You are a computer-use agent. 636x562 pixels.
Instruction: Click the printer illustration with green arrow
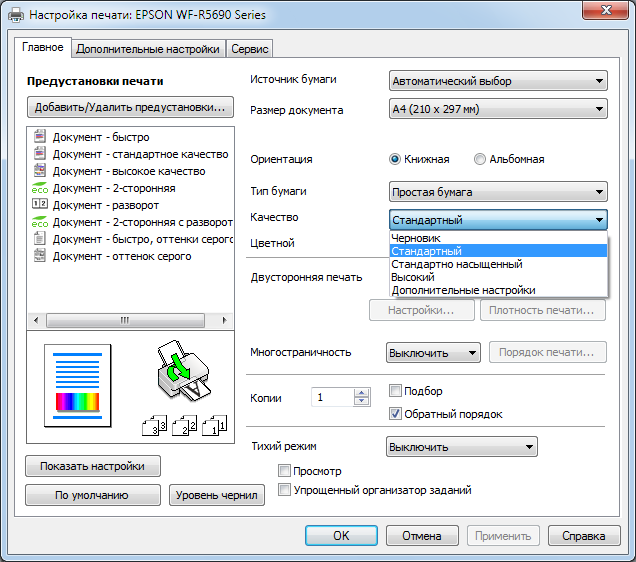click(x=183, y=370)
